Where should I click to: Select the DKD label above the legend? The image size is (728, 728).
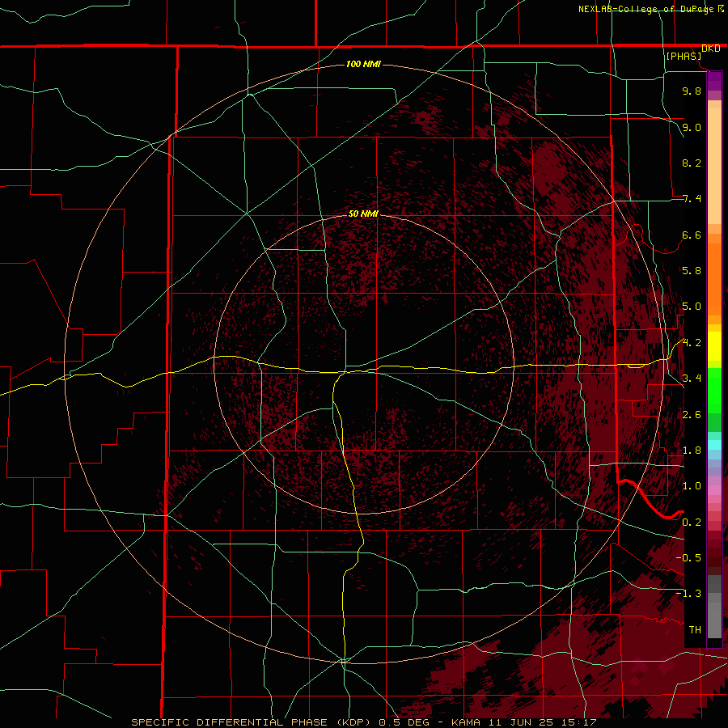pyautogui.click(x=711, y=49)
